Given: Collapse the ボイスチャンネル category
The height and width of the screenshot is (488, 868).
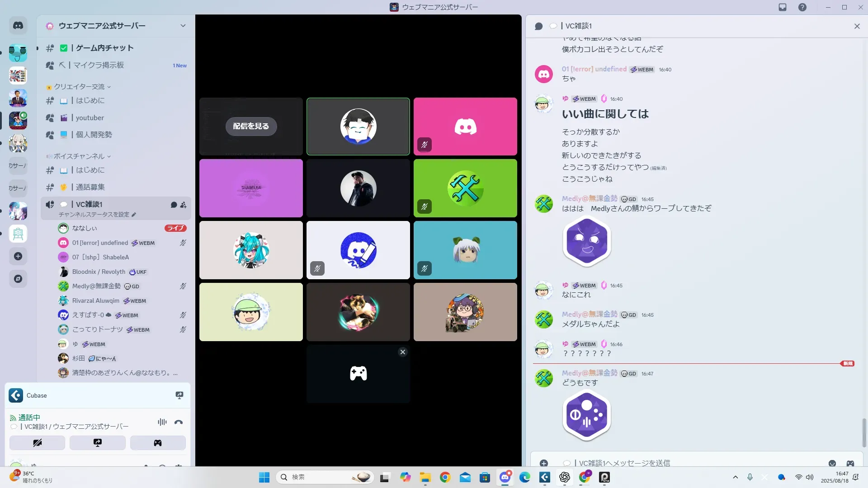Looking at the screenshot, I should click(79, 156).
